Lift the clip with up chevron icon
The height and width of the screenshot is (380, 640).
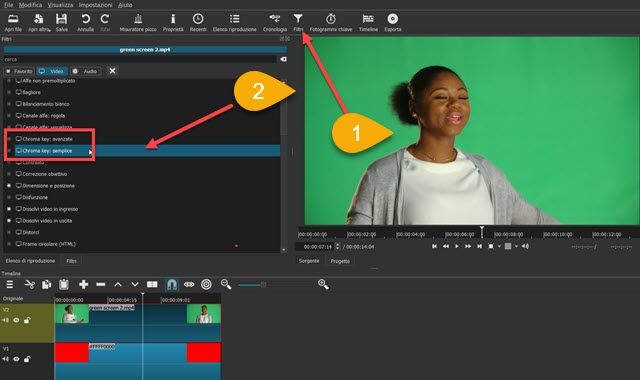(118, 284)
